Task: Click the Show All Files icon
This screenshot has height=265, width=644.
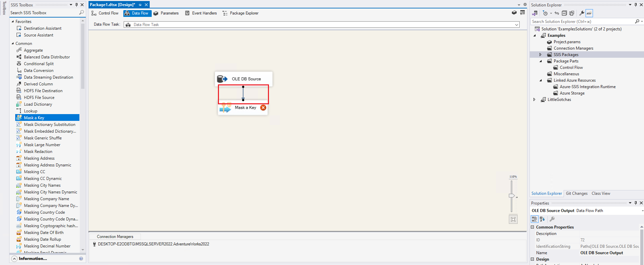Action: click(572, 13)
